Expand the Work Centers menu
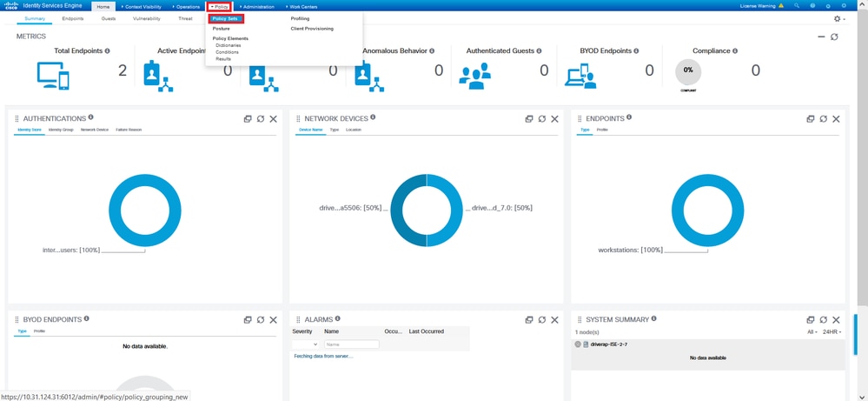The height and width of the screenshot is (401, 868). point(301,7)
